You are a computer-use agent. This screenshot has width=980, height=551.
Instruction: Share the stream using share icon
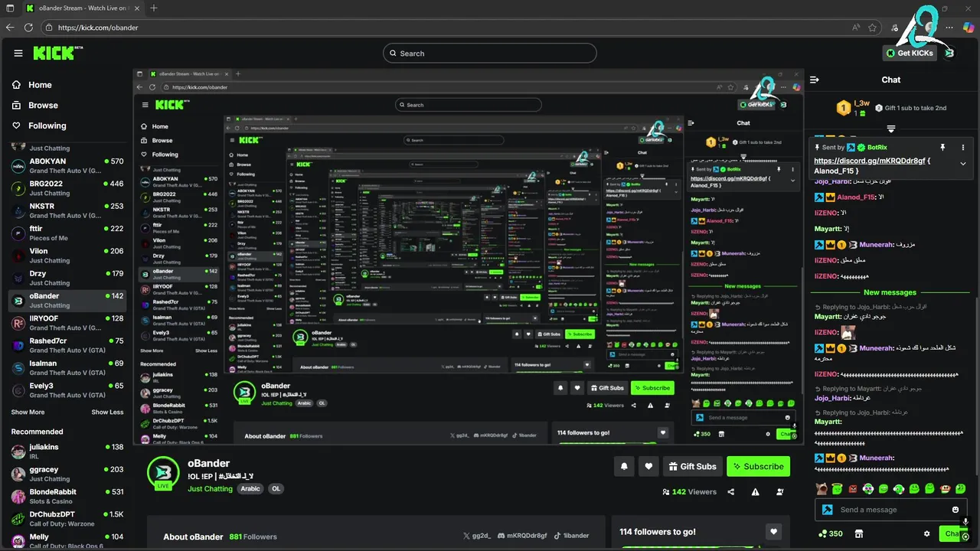731,492
